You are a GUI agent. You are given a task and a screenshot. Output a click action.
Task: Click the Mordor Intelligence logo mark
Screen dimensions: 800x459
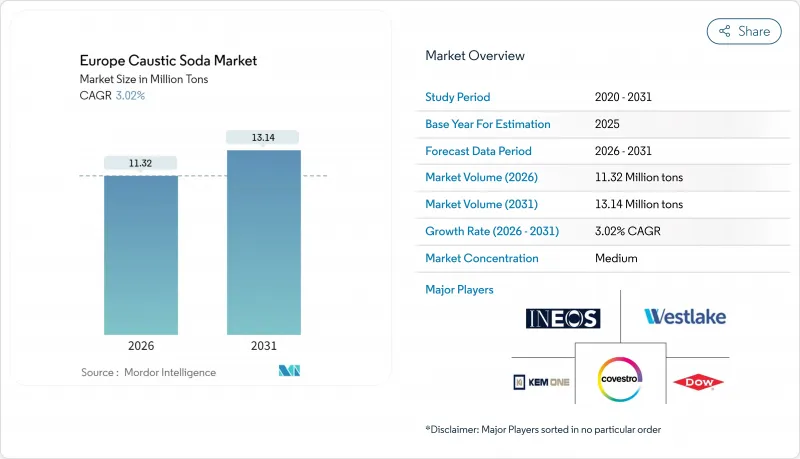click(290, 372)
